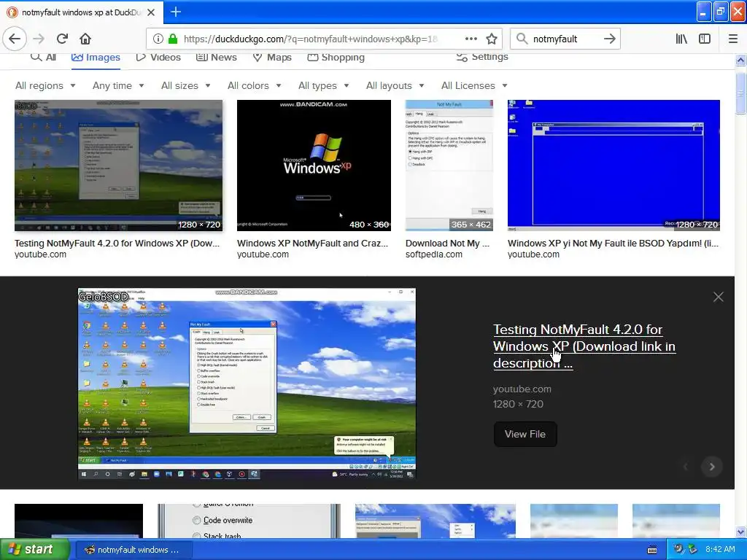Close the image detail panel
Viewport: 747px width, 560px height.
pos(719,297)
